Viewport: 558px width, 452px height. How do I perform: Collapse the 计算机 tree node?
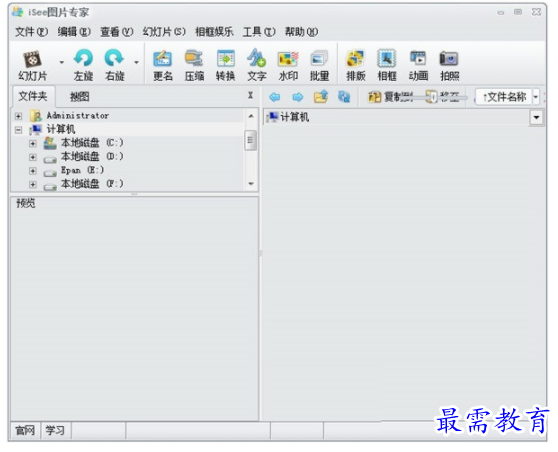(19, 130)
